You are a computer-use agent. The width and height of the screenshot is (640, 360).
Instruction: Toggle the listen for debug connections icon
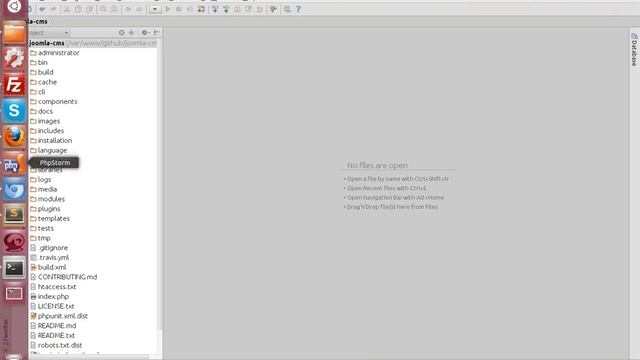pyautogui.click(x=201, y=9)
